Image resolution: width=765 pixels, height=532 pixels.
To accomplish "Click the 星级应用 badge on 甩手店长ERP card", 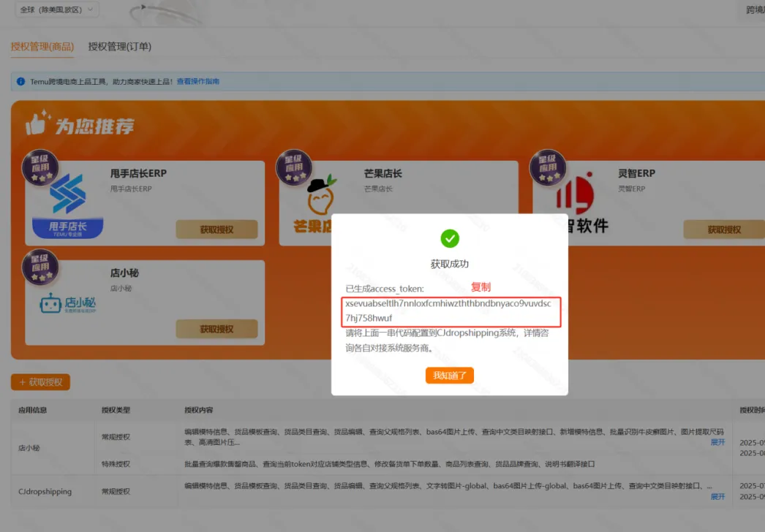I will (40, 168).
